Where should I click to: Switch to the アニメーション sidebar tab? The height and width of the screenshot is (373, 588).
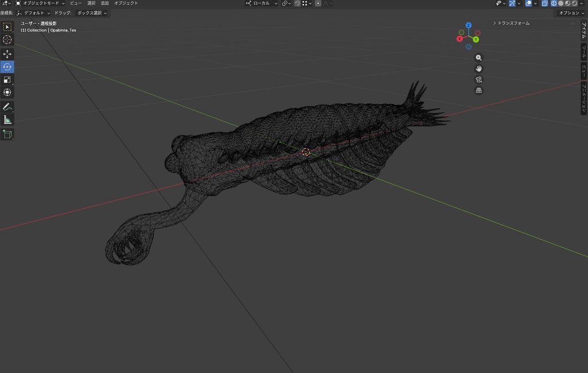click(584, 98)
